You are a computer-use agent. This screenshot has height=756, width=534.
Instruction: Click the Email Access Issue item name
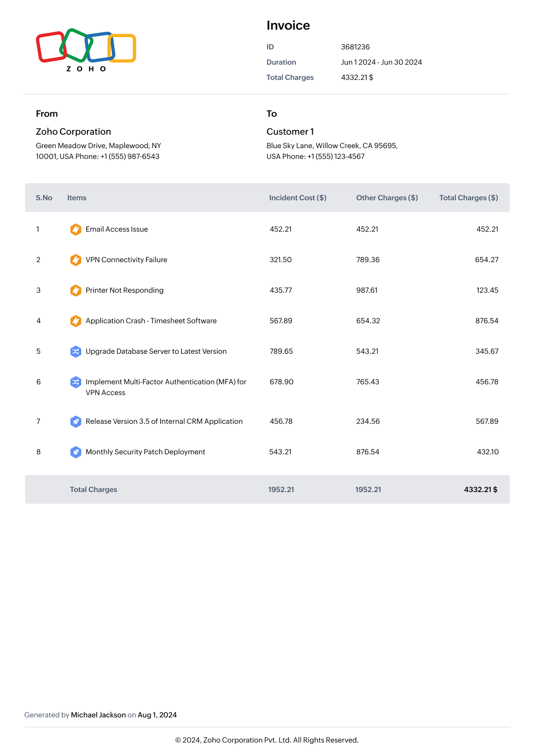[117, 229]
